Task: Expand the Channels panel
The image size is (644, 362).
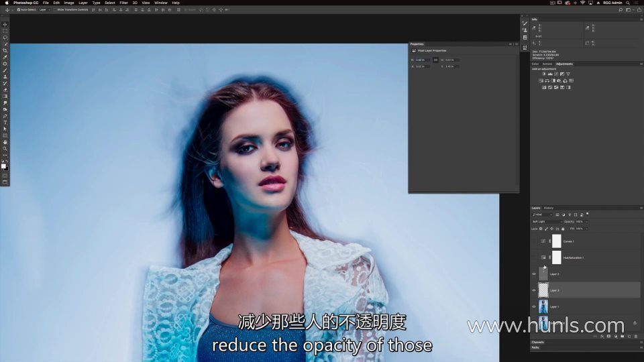Action: tap(537, 343)
